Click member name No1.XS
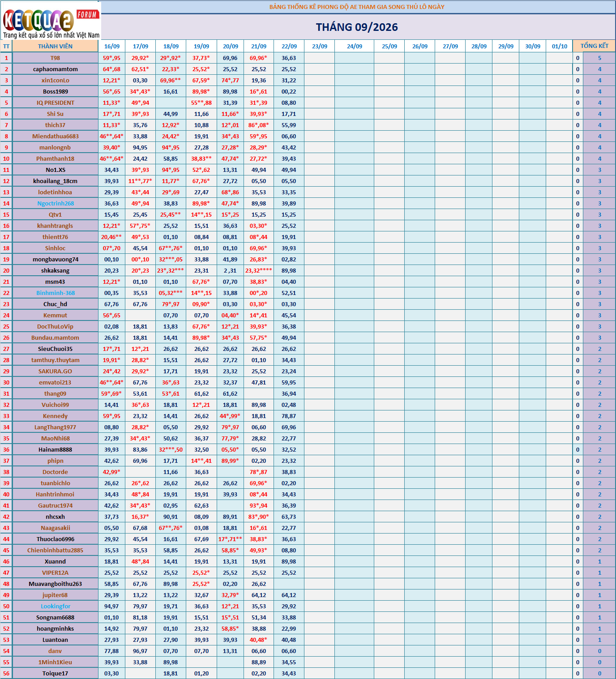616x679 pixels. point(55,170)
